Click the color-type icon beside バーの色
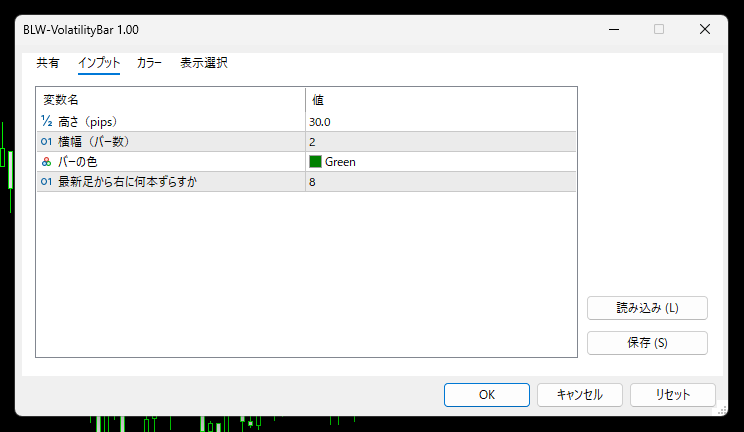The width and height of the screenshot is (744, 432). 46,162
